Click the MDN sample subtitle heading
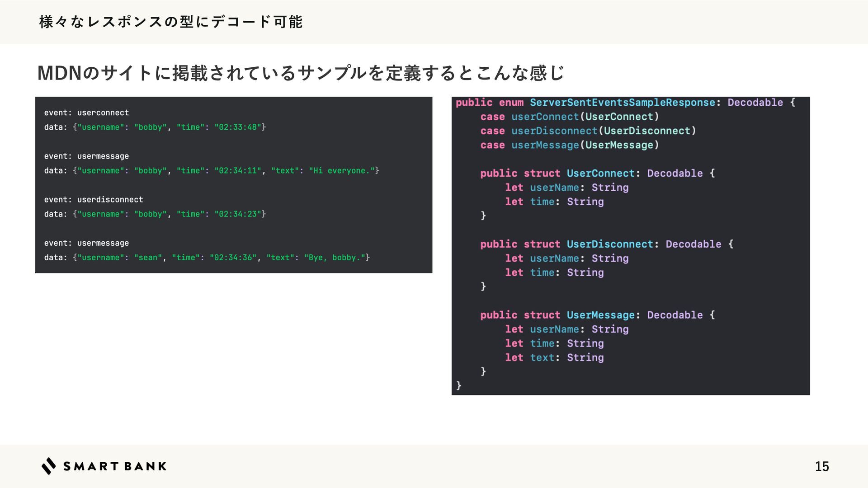The width and height of the screenshot is (868, 488). coord(301,73)
